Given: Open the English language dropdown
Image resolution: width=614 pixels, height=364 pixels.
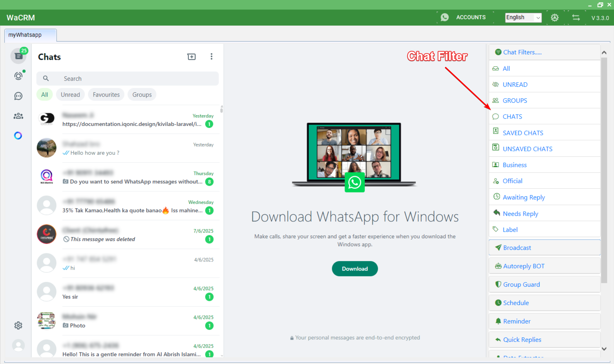Looking at the screenshot, I should pyautogui.click(x=523, y=18).
